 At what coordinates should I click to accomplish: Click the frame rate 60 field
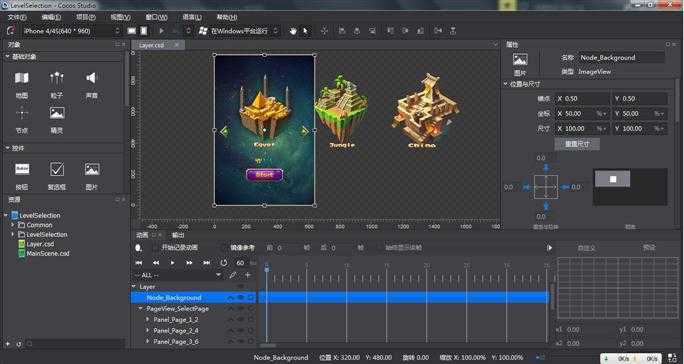pos(240,263)
